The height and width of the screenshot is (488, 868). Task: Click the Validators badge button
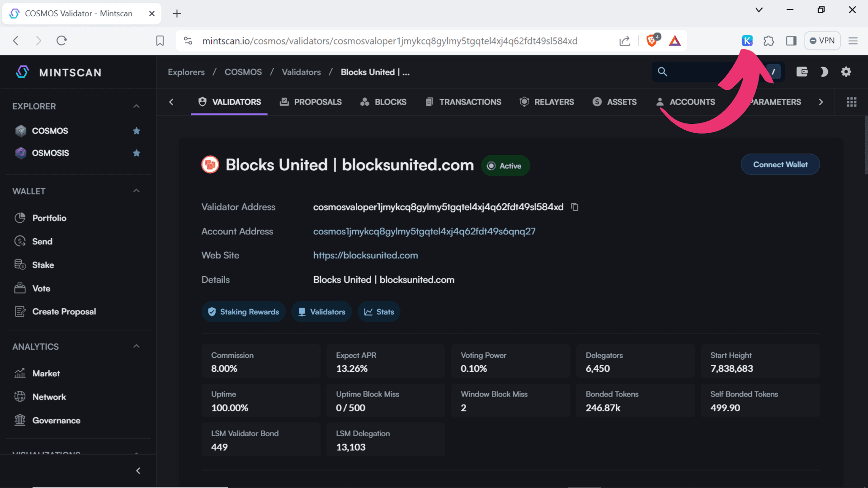(x=321, y=312)
